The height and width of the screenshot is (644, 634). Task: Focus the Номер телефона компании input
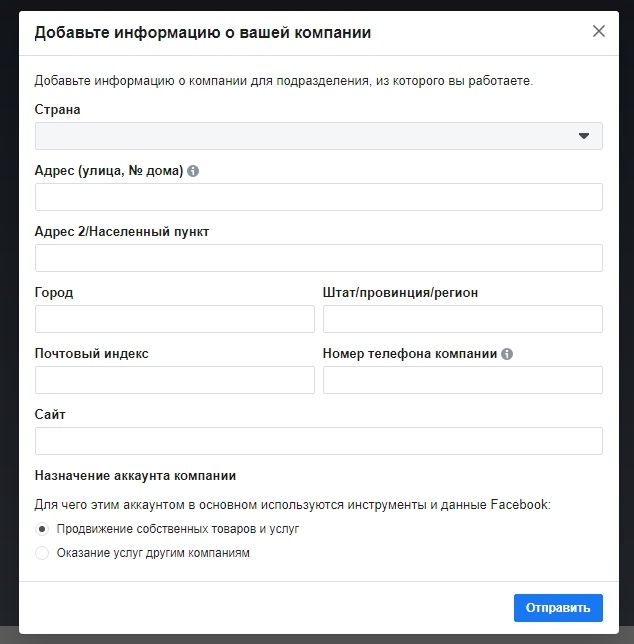point(463,380)
